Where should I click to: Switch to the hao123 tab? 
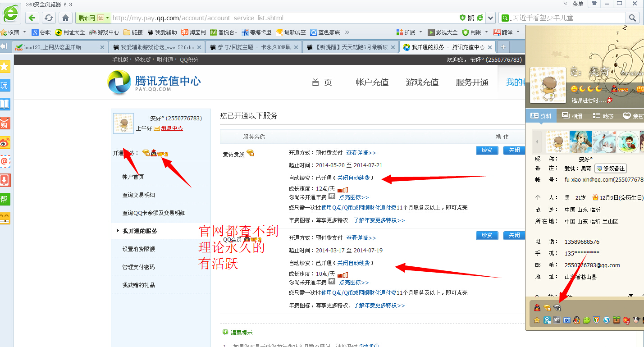(61, 47)
